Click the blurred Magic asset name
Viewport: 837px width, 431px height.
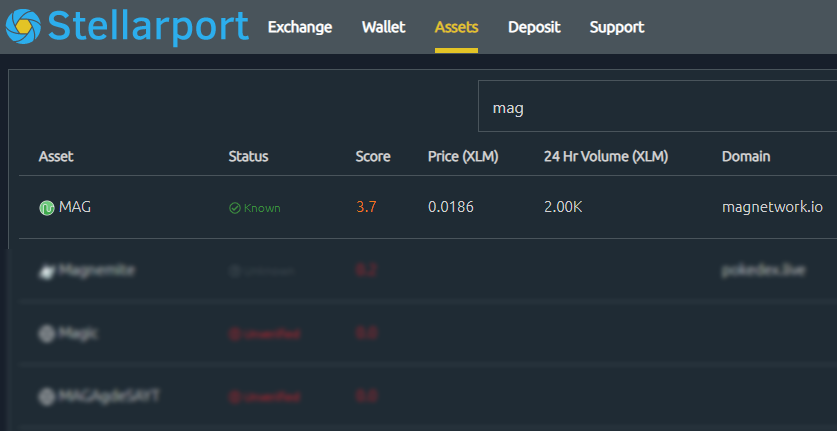[78, 333]
